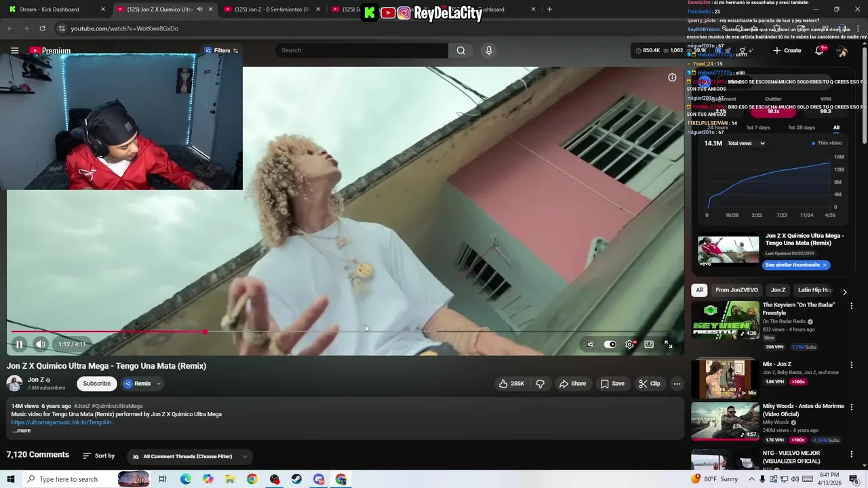Select the All category chip
868x488 pixels.
(x=699, y=290)
